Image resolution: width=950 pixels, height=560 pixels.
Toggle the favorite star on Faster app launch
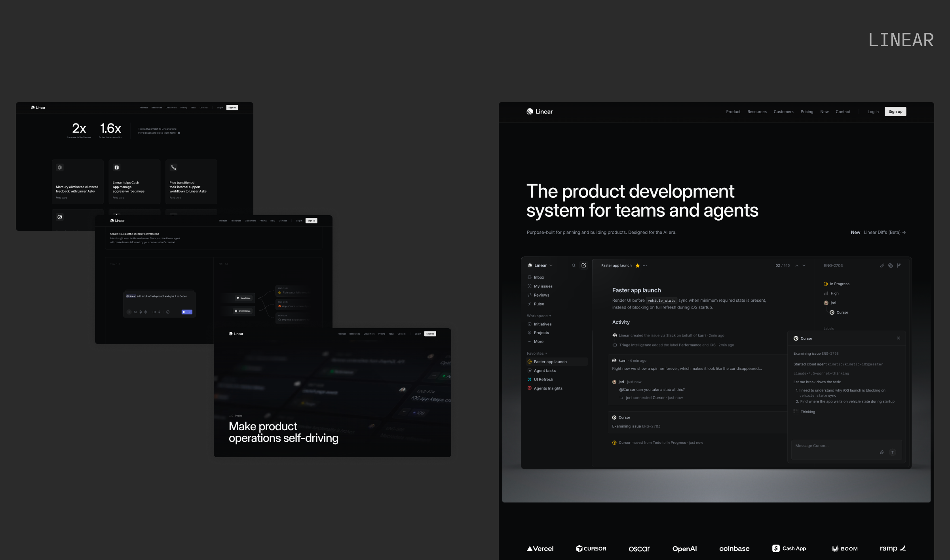(637, 265)
